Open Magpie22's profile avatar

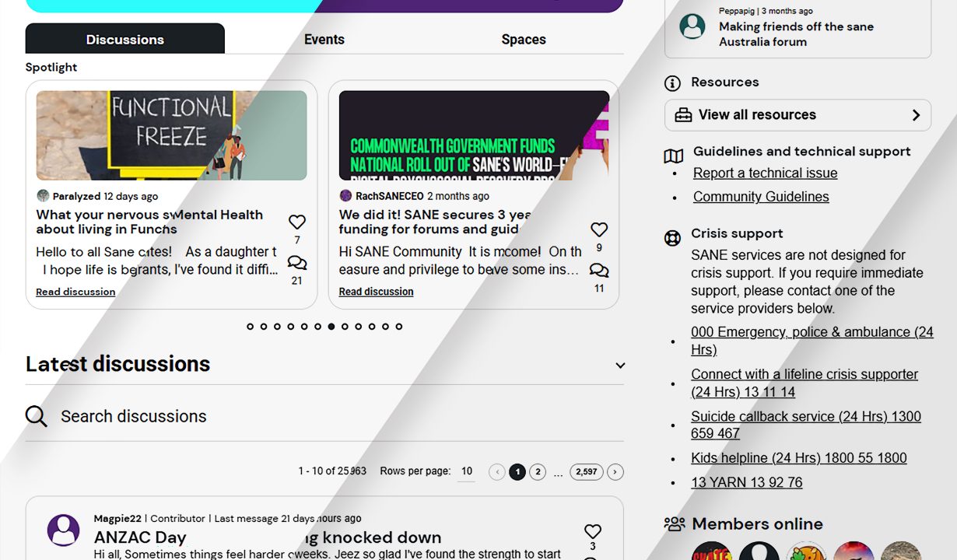pos(64,530)
